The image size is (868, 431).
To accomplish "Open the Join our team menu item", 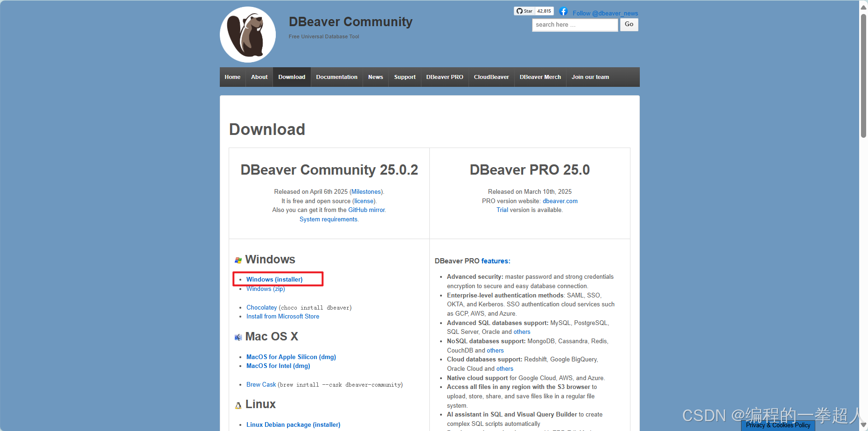I will point(590,77).
